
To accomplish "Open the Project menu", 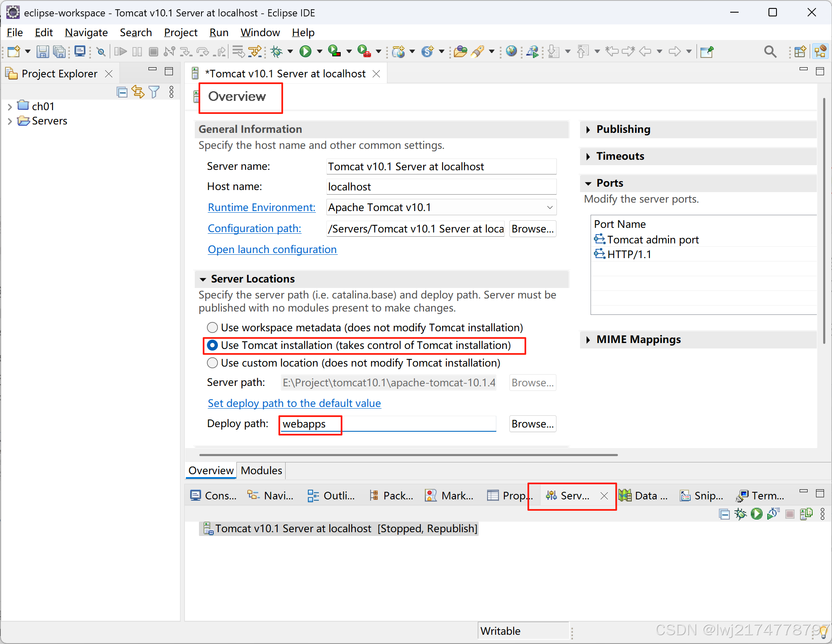I will [180, 32].
